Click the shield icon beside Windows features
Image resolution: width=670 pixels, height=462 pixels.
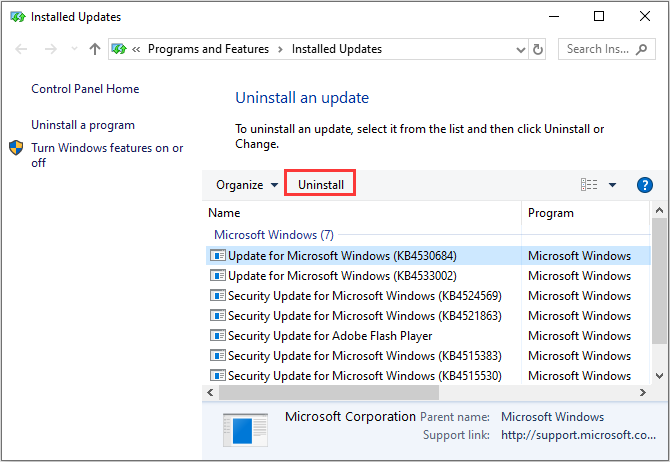pos(16,148)
